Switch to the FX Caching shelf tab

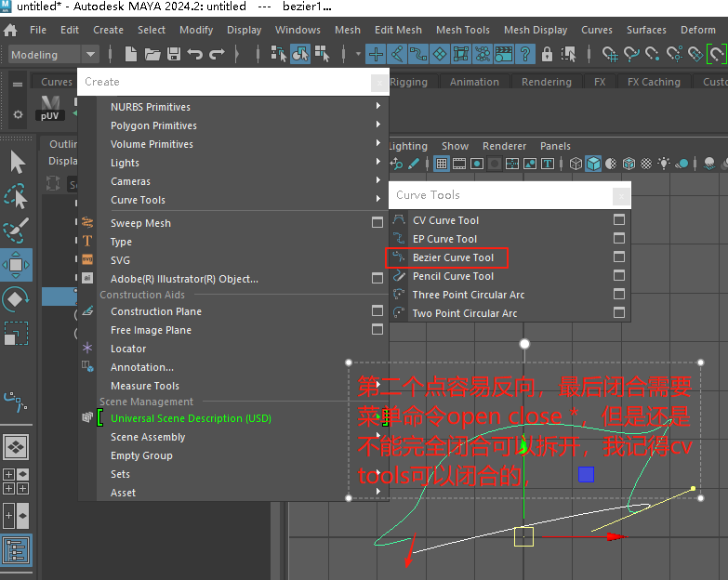tap(654, 82)
